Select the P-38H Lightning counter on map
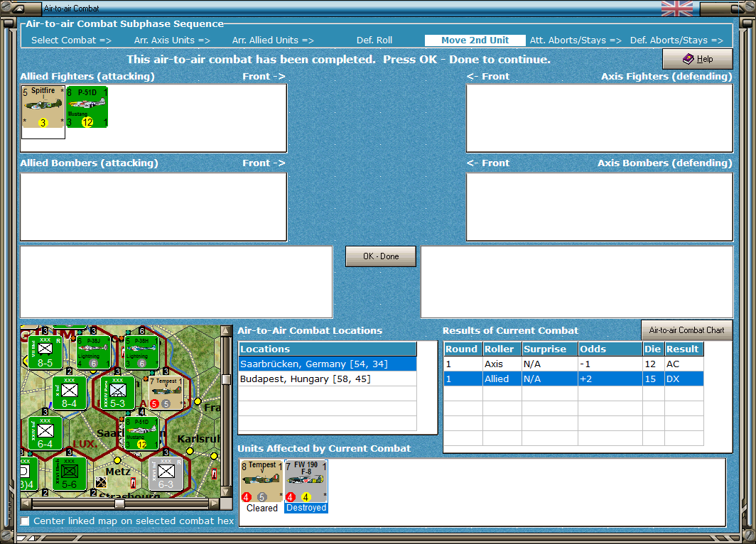 coord(141,352)
